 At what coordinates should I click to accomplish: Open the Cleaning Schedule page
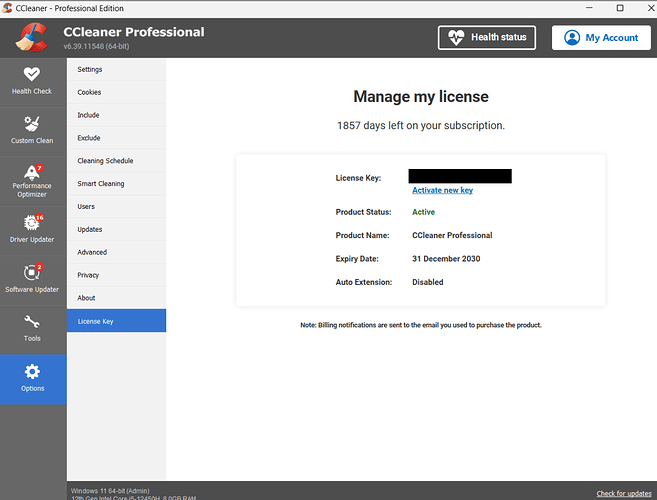tap(105, 161)
